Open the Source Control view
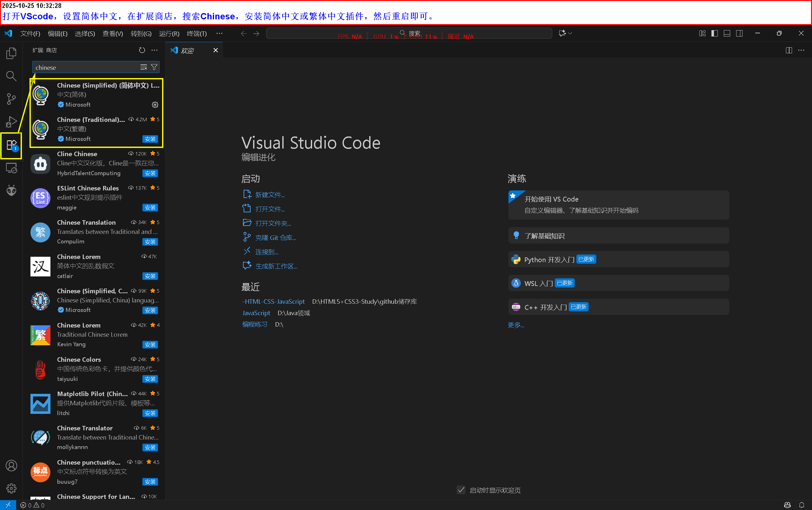The image size is (812, 510). (11, 99)
